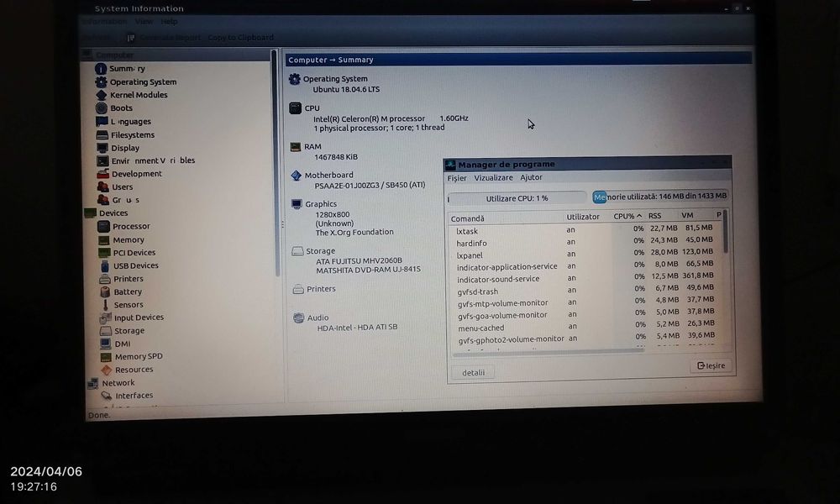Sort processes by CPU% column header
The height and width of the screenshot is (504, 840).
(627, 216)
